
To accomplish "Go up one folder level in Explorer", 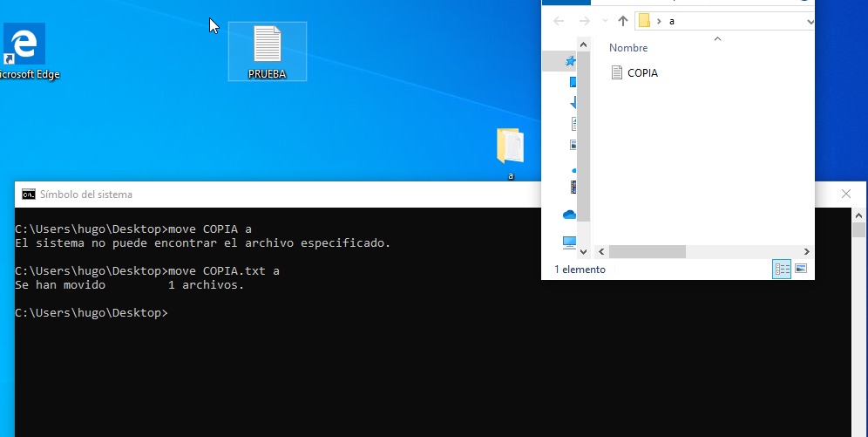I will (x=622, y=21).
